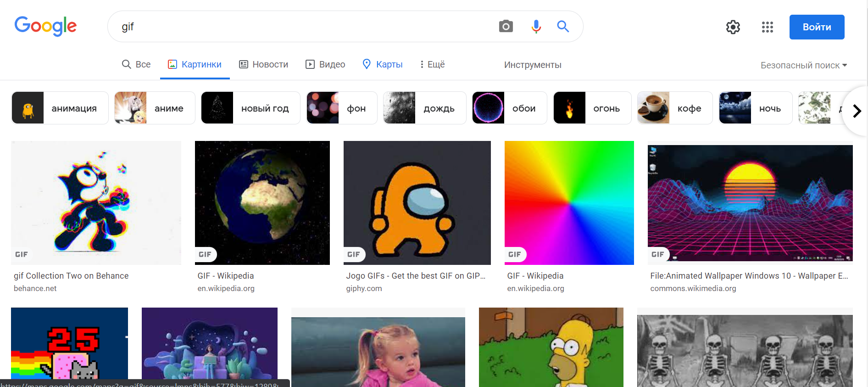Click GIF badge on sunset wallpaper

click(x=658, y=254)
